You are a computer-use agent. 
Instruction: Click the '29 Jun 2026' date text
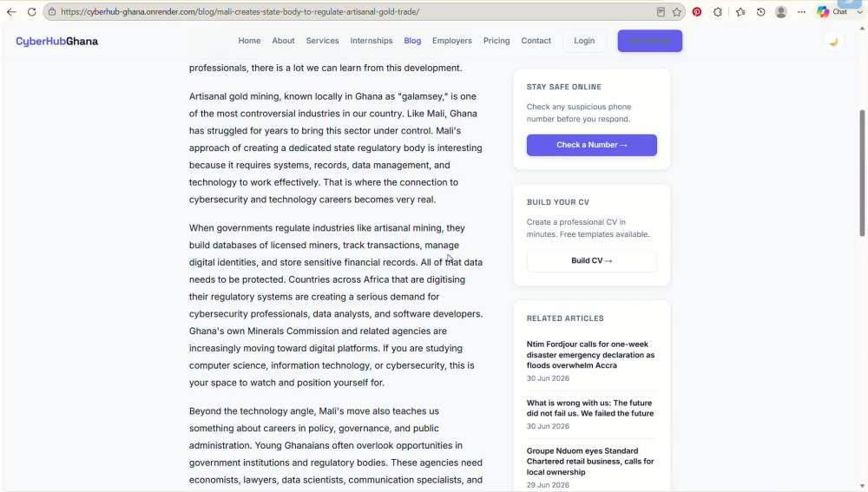[x=548, y=485]
